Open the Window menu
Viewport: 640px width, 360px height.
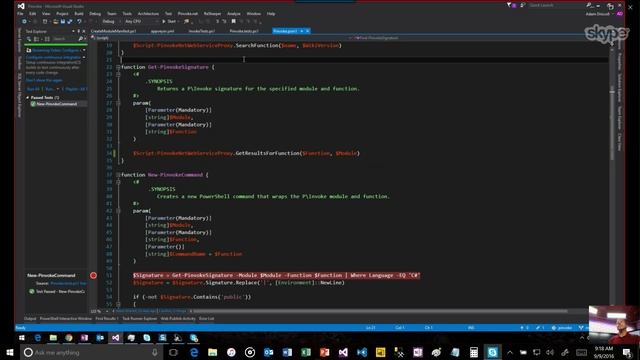click(x=253, y=13)
